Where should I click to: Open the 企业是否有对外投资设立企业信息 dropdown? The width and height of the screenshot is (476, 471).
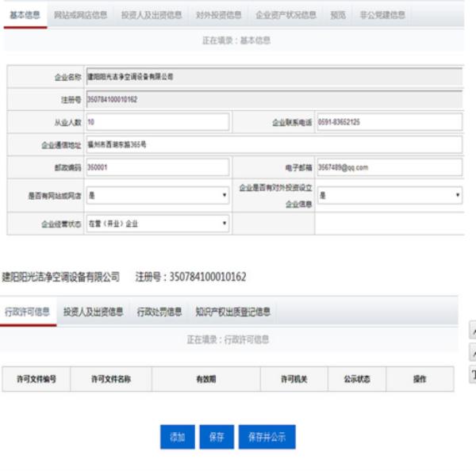390,195
